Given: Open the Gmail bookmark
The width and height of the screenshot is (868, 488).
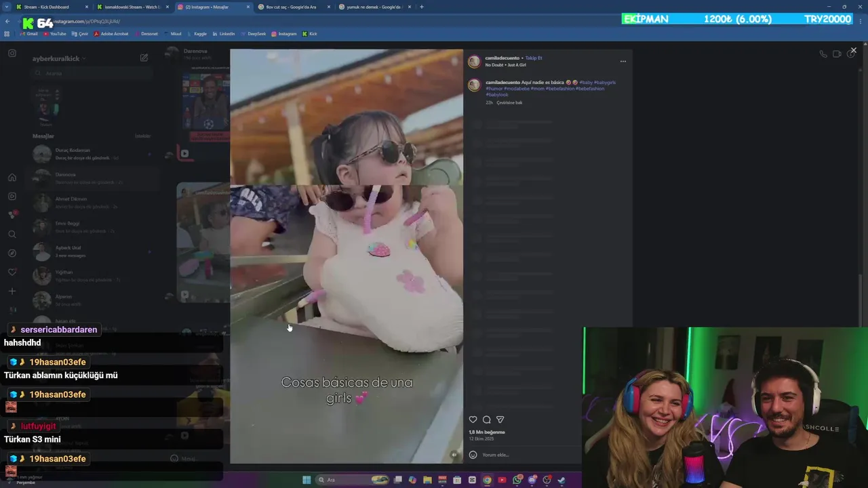Looking at the screenshot, I should tap(28, 34).
